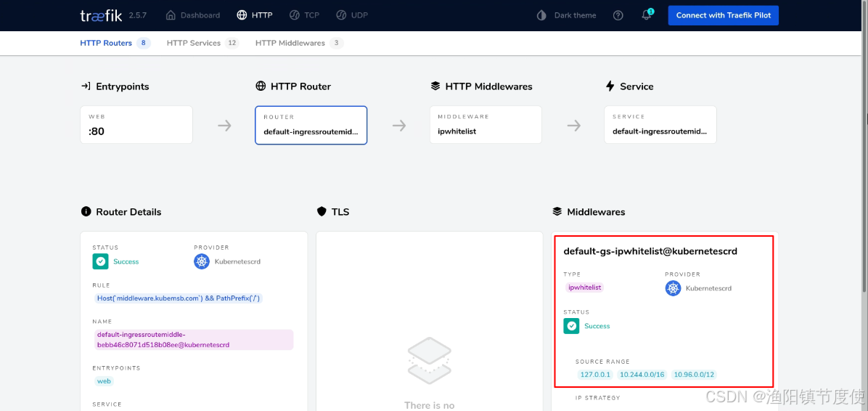Click the 10.96.0.0/12 source range
868x411 pixels.
click(694, 375)
